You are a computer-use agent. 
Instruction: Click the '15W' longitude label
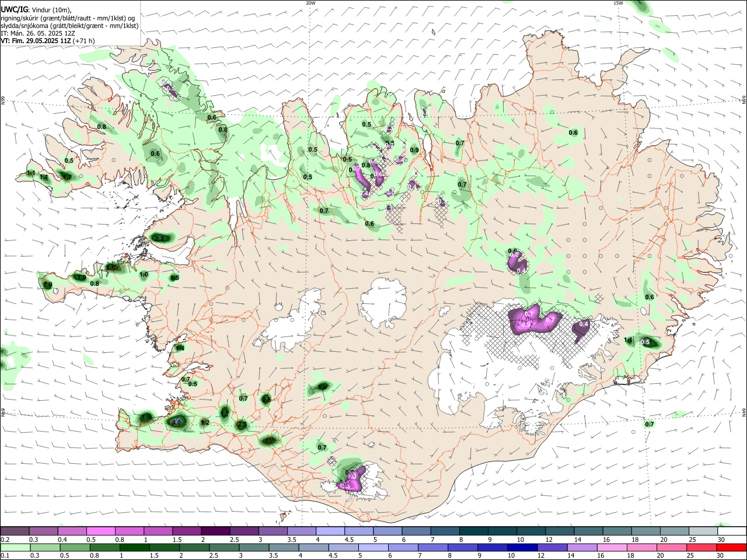tap(618, 3)
